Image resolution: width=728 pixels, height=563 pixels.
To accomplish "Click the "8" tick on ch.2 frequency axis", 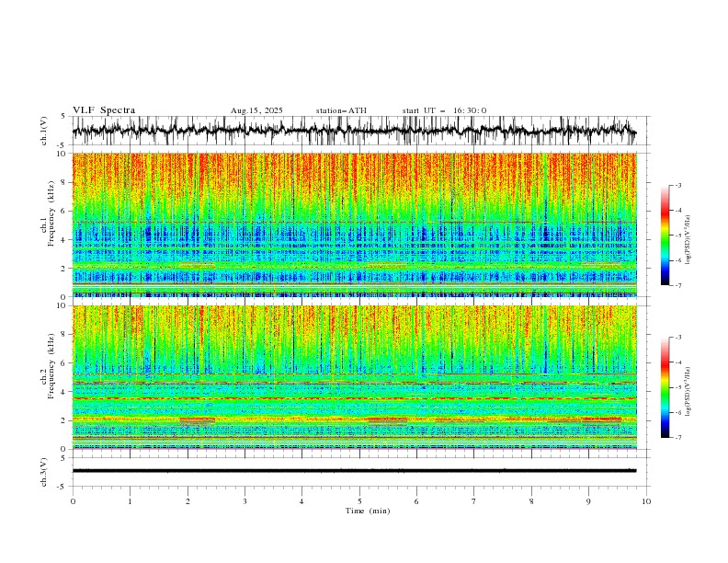I will (64, 335).
